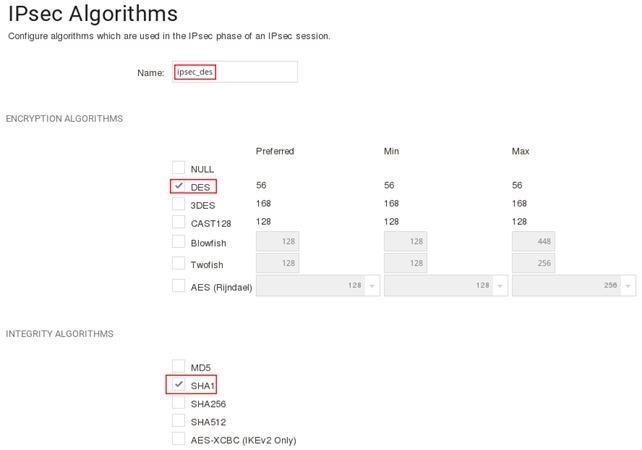
Task: Enable AES-XCBC (IKEv2 Only) checkbox
Action: click(x=178, y=439)
